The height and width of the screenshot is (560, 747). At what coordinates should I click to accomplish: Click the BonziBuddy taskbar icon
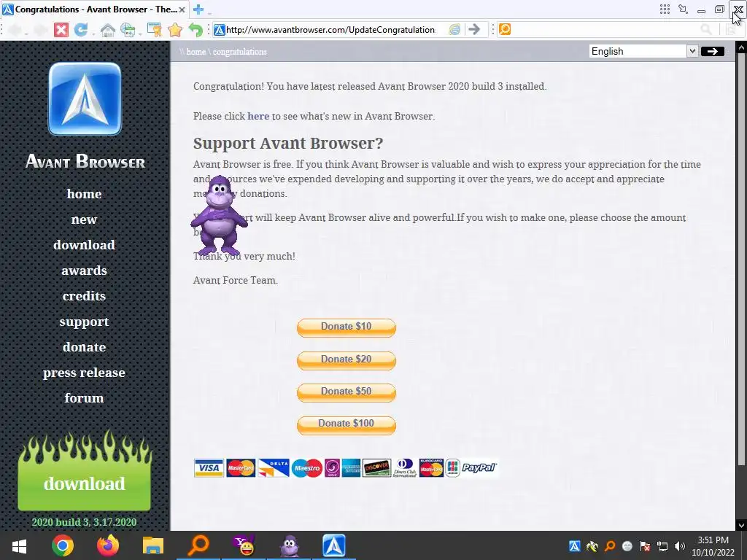coord(289,545)
